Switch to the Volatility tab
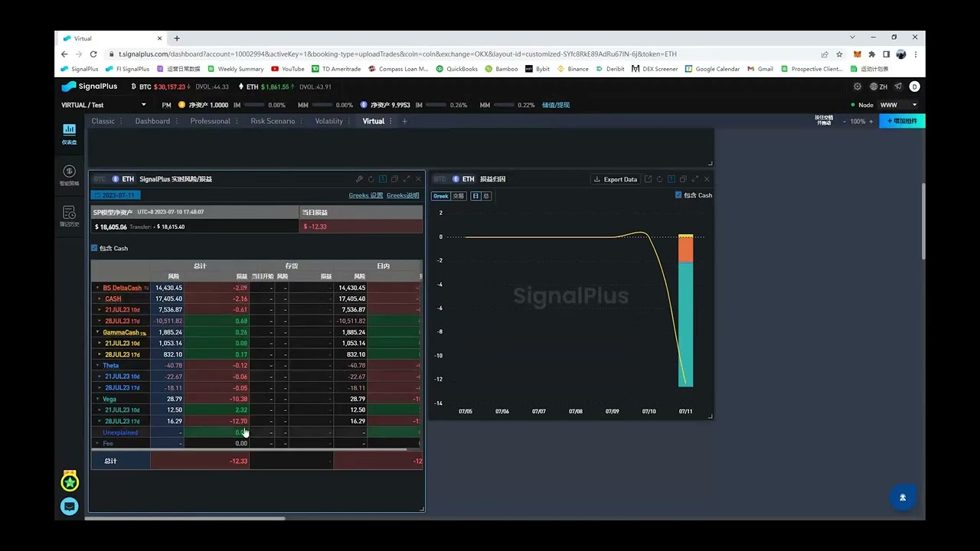This screenshot has width=980, height=551. 329,121
